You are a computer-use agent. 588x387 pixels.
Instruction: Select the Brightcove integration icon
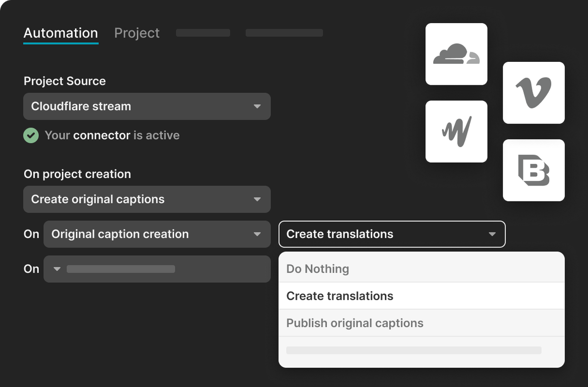(x=534, y=170)
